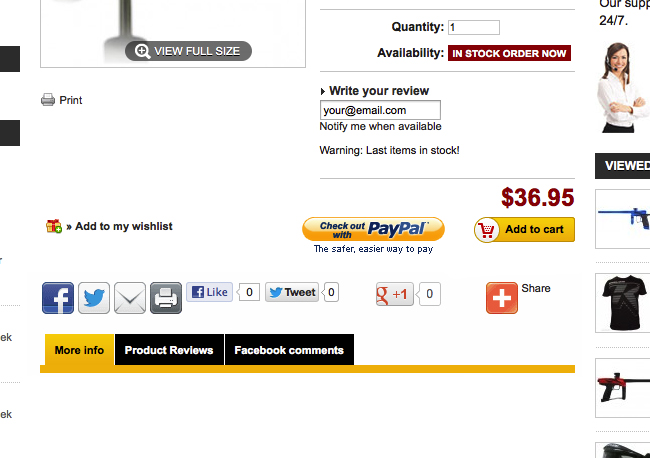Open the black t-shirt viewed product thumbnail
650x458 pixels.
tap(623, 303)
